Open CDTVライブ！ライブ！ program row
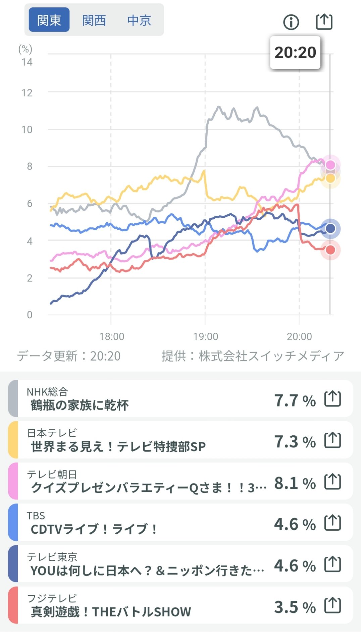This screenshot has width=361, height=644. 134,523
